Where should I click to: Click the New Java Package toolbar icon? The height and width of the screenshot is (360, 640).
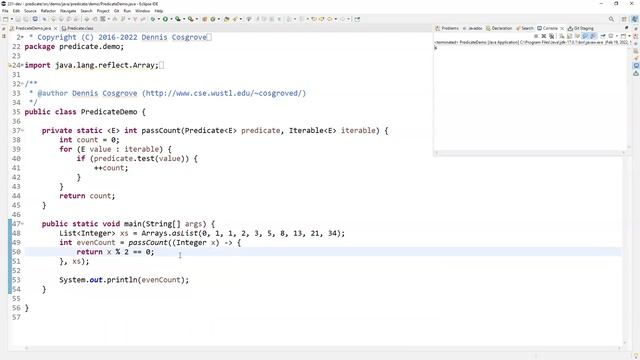click(204, 19)
